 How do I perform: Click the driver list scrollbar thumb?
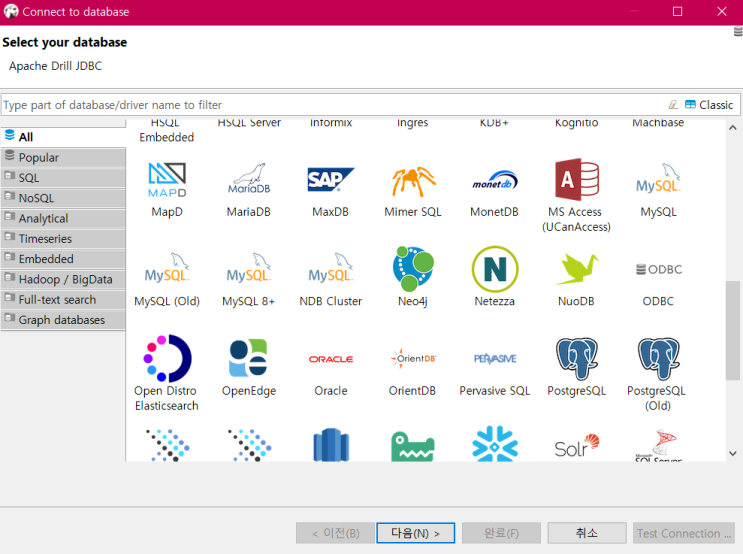pyautogui.click(x=733, y=330)
